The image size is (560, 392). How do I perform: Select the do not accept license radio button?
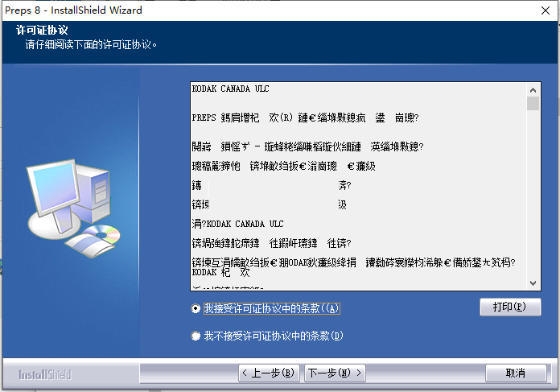tap(196, 336)
